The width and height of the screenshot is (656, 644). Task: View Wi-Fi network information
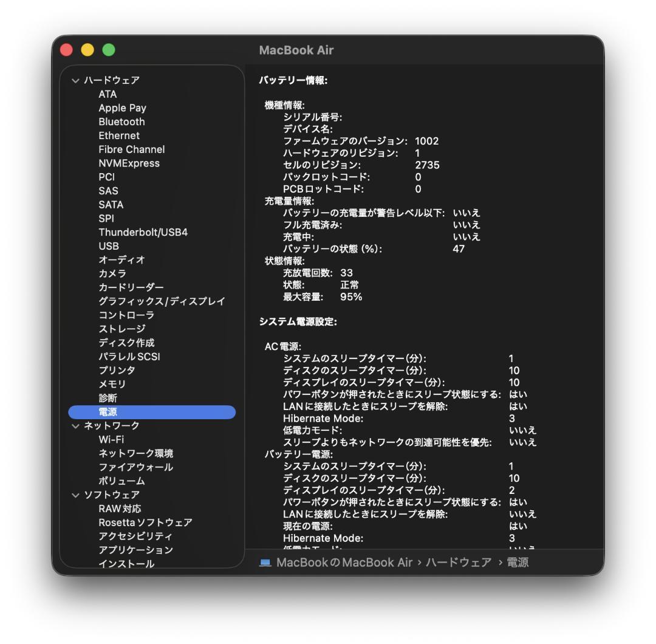(112, 439)
